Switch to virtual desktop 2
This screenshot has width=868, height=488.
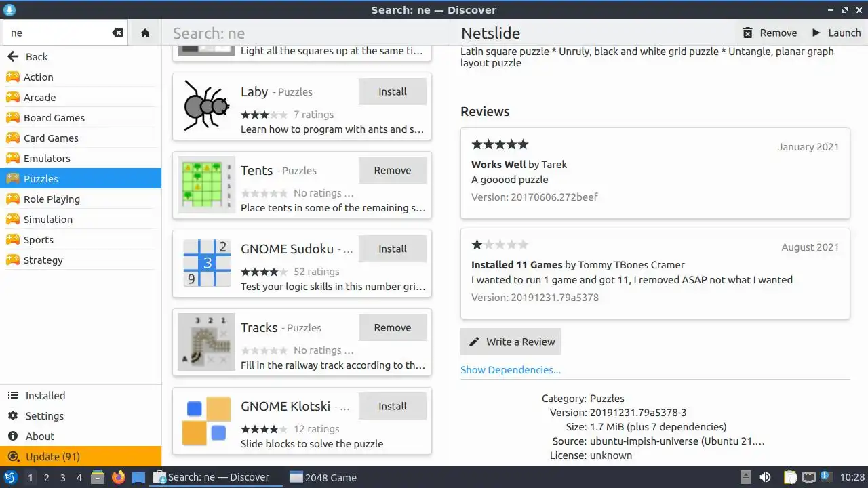[x=46, y=477]
